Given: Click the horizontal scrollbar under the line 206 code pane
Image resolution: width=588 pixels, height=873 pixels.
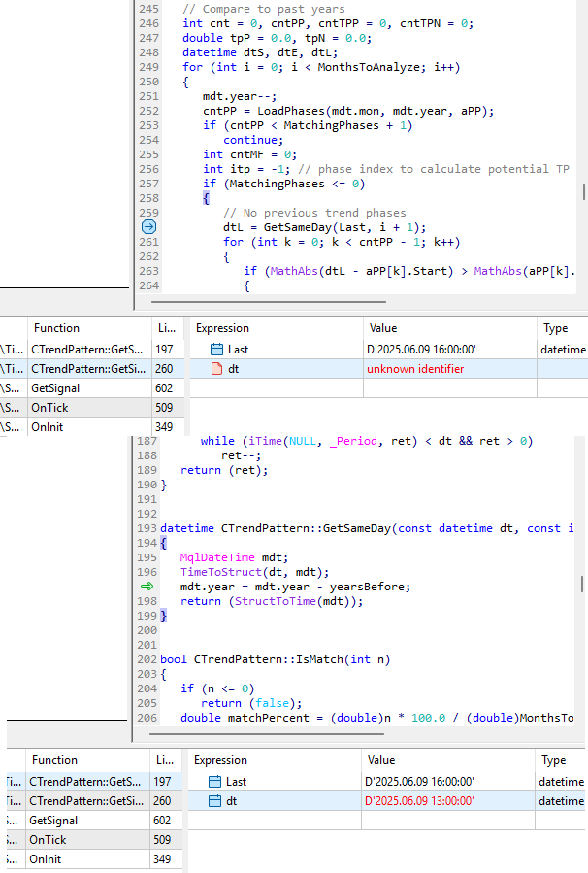Looking at the screenshot, I should pyautogui.click(x=267, y=734).
